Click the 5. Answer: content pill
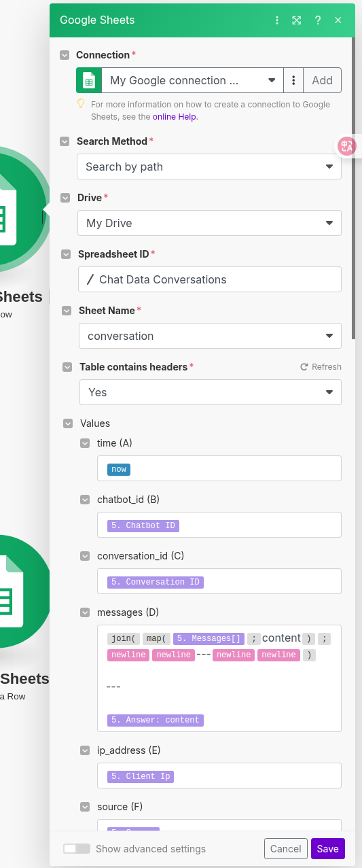This screenshot has height=868, width=362. (x=156, y=720)
